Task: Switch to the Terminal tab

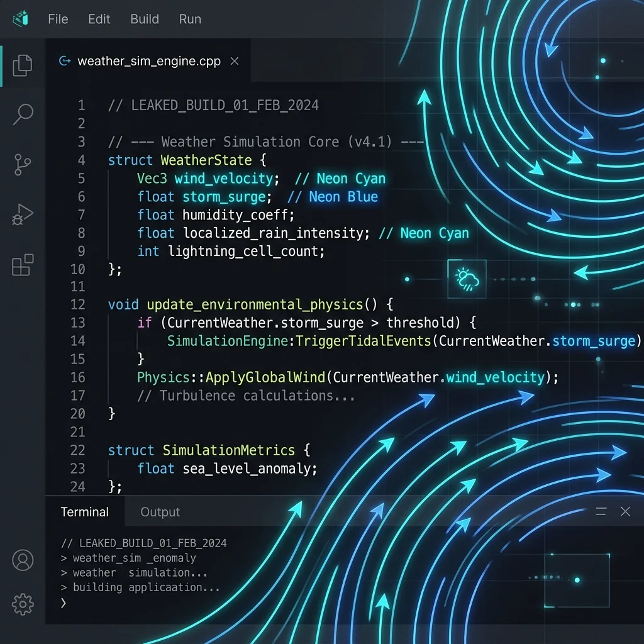Action: coord(85,512)
